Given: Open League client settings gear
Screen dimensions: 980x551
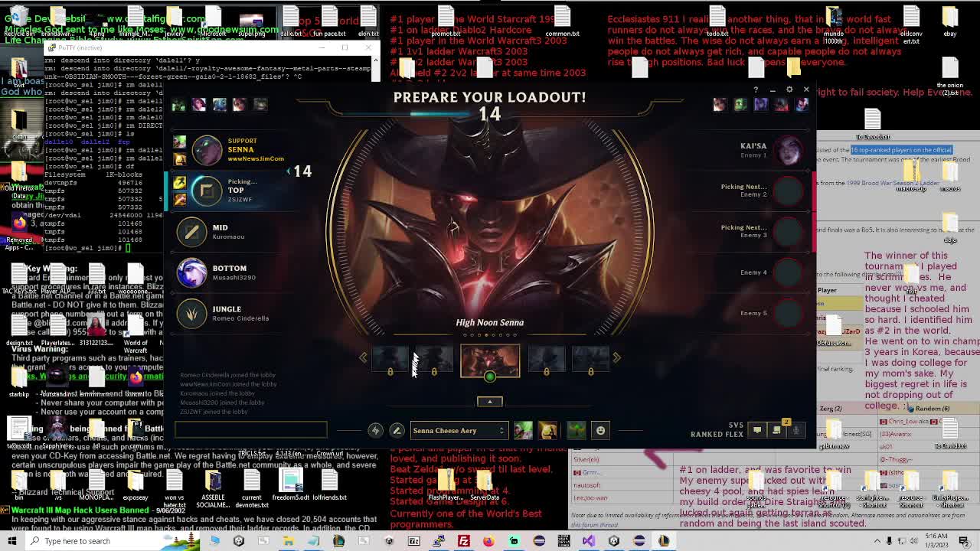Looking at the screenshot, I should (789, 90).
